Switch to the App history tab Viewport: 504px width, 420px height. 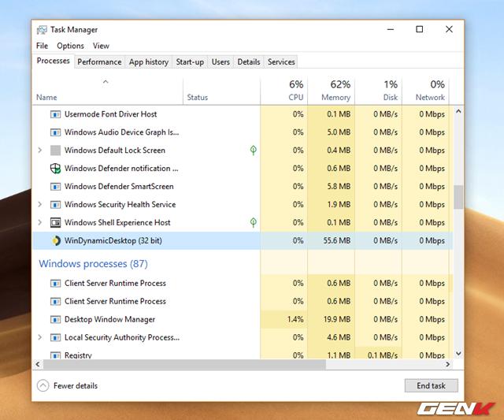pos(149,62)
